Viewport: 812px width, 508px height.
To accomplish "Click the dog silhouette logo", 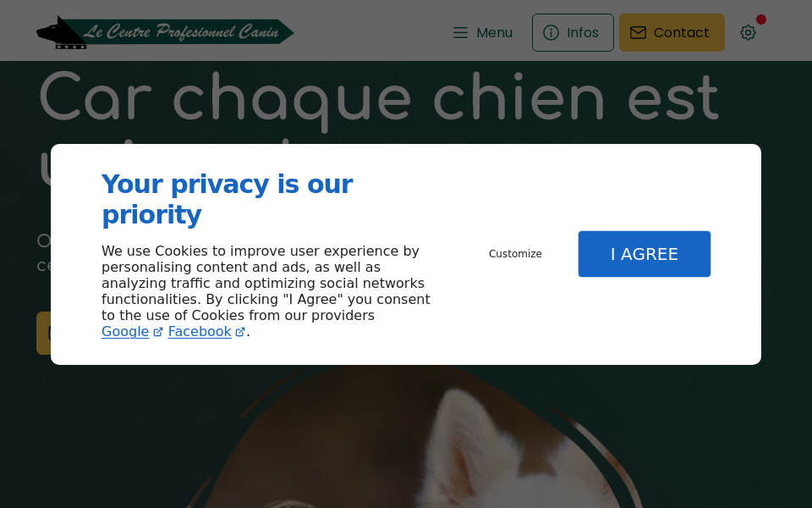I will [59, 30].
